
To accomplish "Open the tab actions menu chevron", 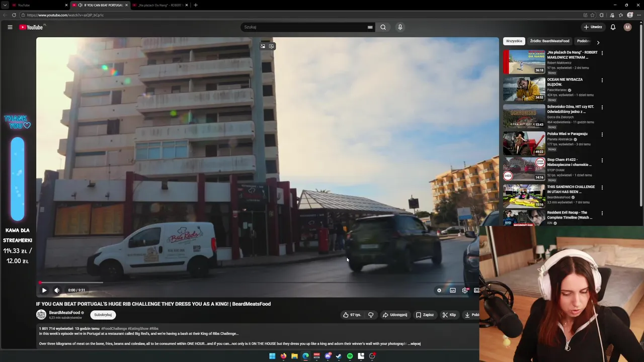I will click(5, 5).
